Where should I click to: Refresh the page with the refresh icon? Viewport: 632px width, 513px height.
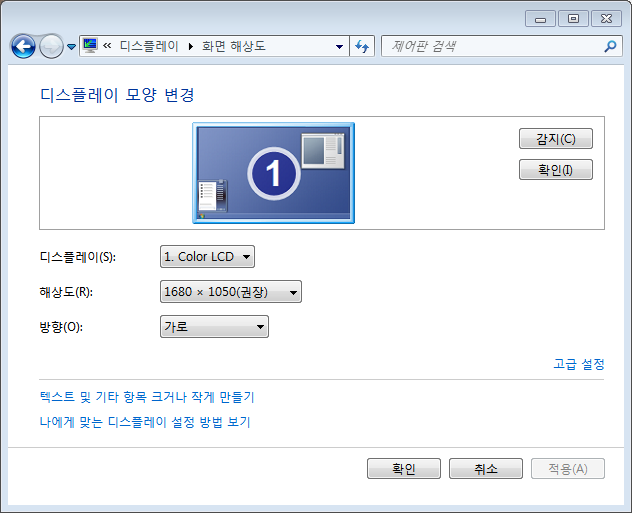tap(362, 46)
